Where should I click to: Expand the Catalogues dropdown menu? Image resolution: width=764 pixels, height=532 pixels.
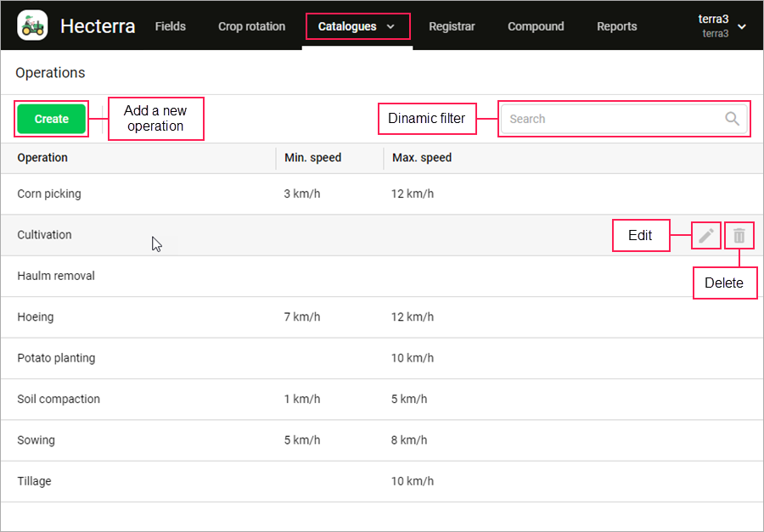(357, 26)
